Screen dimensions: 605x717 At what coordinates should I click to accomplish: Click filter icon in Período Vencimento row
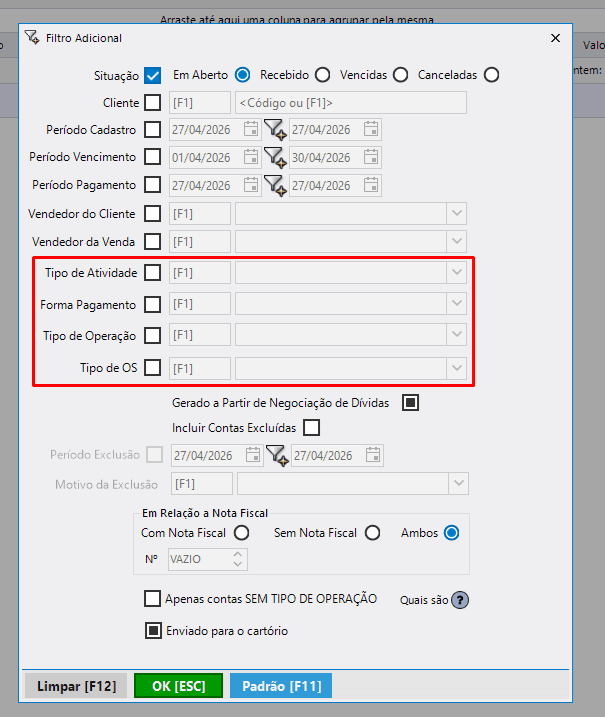275,158
